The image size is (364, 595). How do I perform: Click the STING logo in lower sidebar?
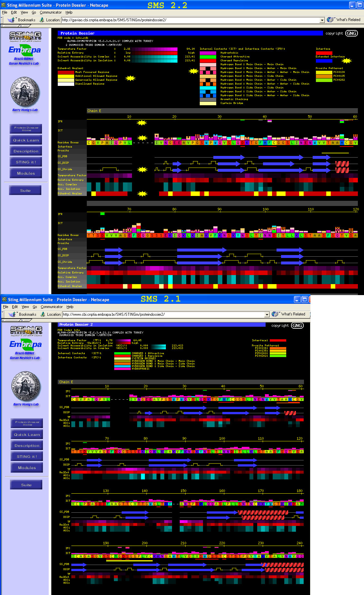point(26,331)
